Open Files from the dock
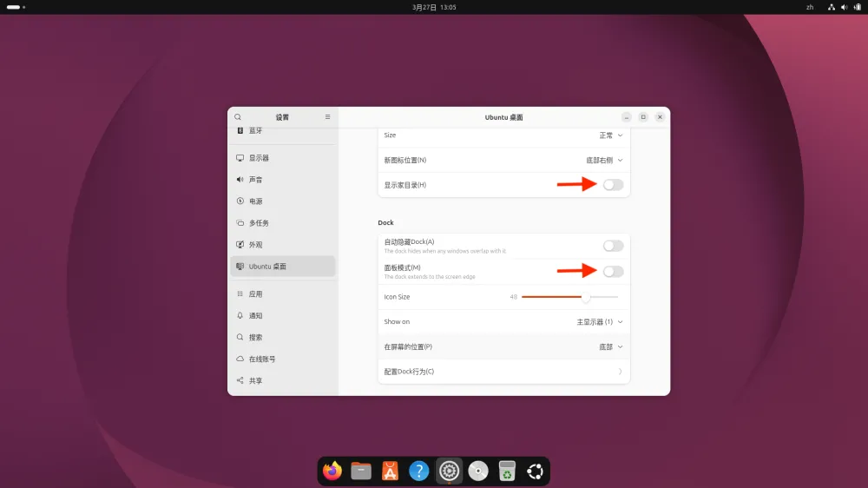This screenshot has height=488, width=868. pyautogui.click(x=361, y=471)
